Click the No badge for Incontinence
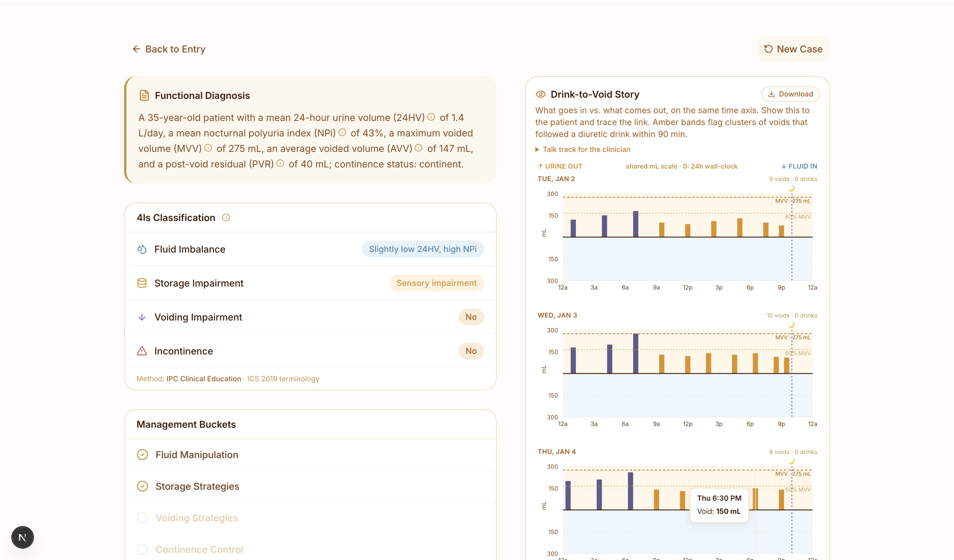Screen dimensions: 954x560 (x=471, y=351)
